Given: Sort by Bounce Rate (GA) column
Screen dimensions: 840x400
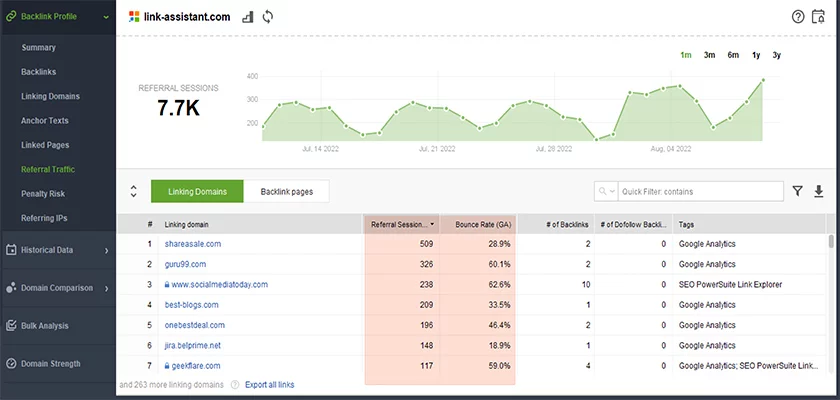Looking at the screenshot, I should [477, 224].
